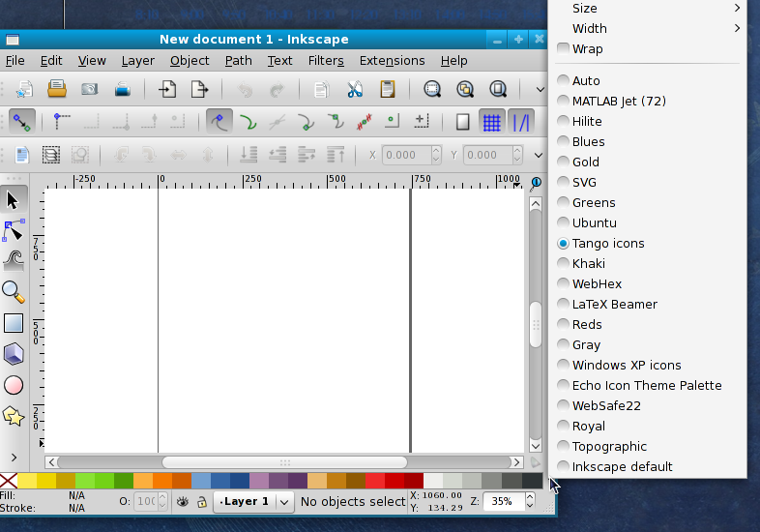
Task: Select the 3D box tool
Action: tap(14, 354)
